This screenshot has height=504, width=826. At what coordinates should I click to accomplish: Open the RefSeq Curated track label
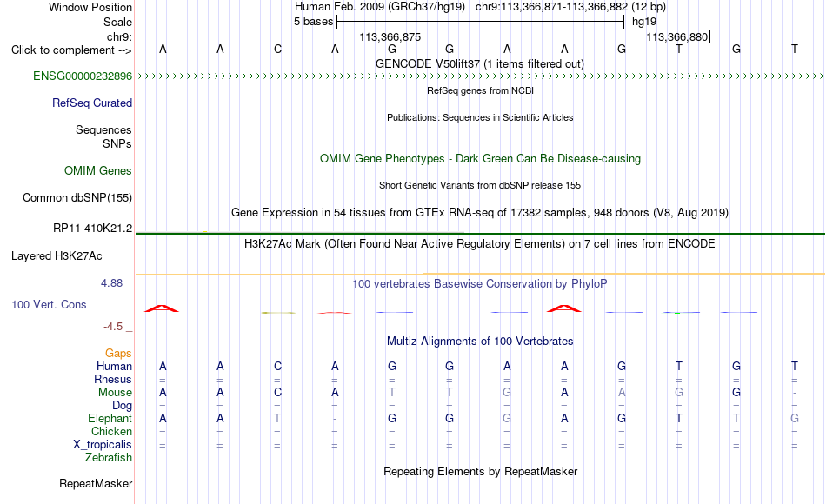point(91,103)
